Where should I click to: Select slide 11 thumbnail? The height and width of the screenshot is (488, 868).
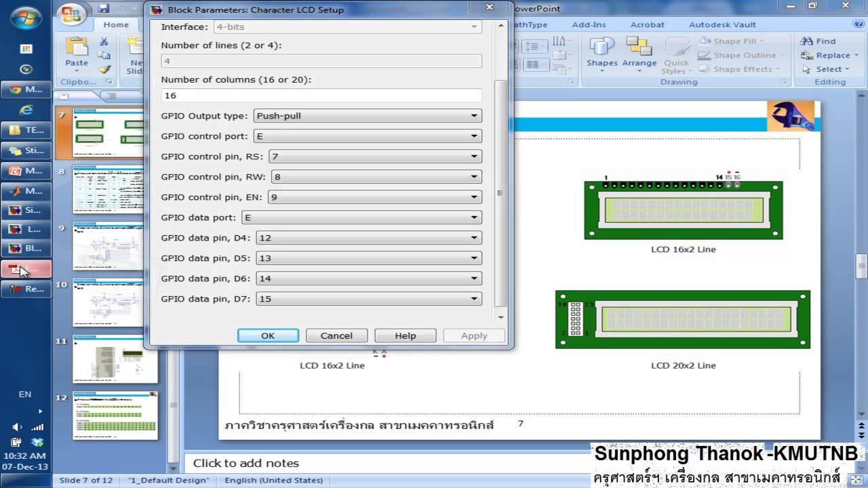click(x=115, y=361)
